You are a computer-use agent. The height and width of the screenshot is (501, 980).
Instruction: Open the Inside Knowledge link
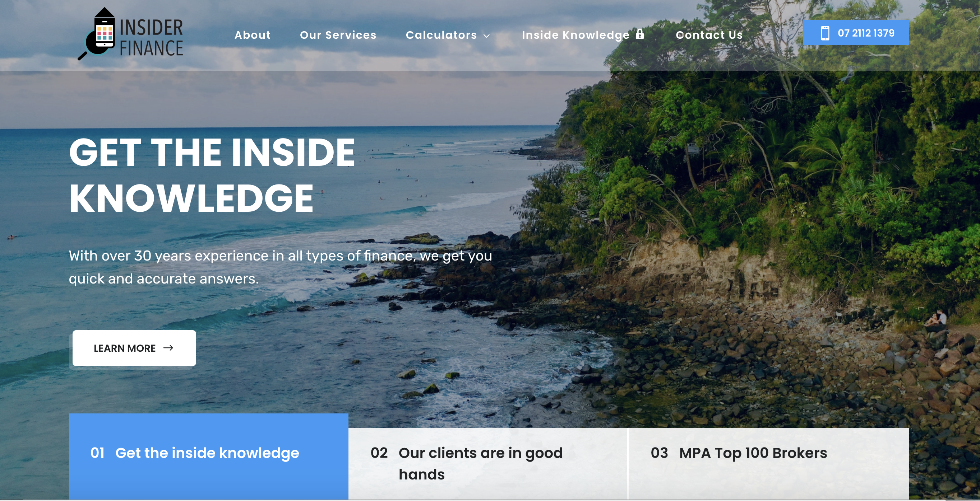(x=575, y=35)
